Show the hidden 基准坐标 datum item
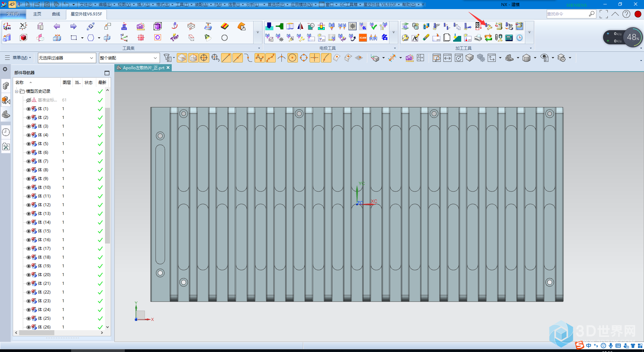This screenshot has width=644, height=352. point(29,100)
